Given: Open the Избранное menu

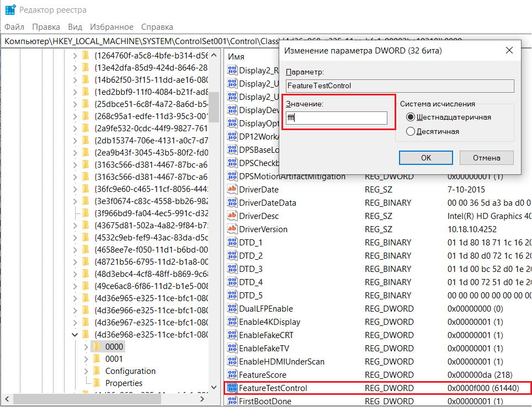Looking at the screenshot, I should pos(112,27).
